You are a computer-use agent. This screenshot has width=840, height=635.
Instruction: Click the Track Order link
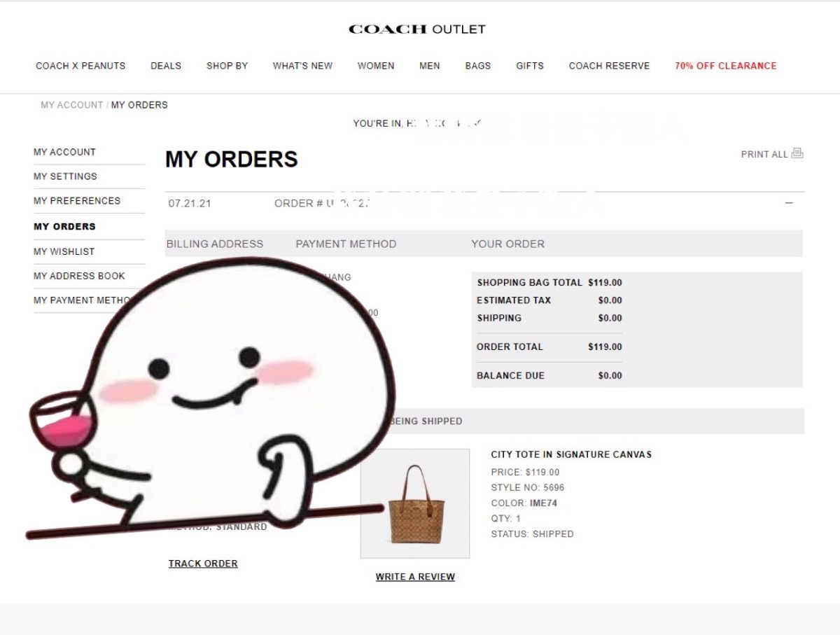(203, 564)
